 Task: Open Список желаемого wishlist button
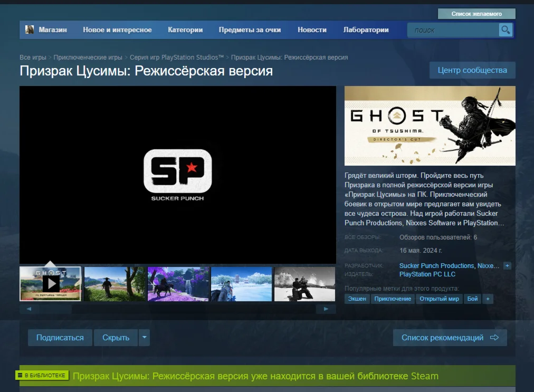coord(476,14)
